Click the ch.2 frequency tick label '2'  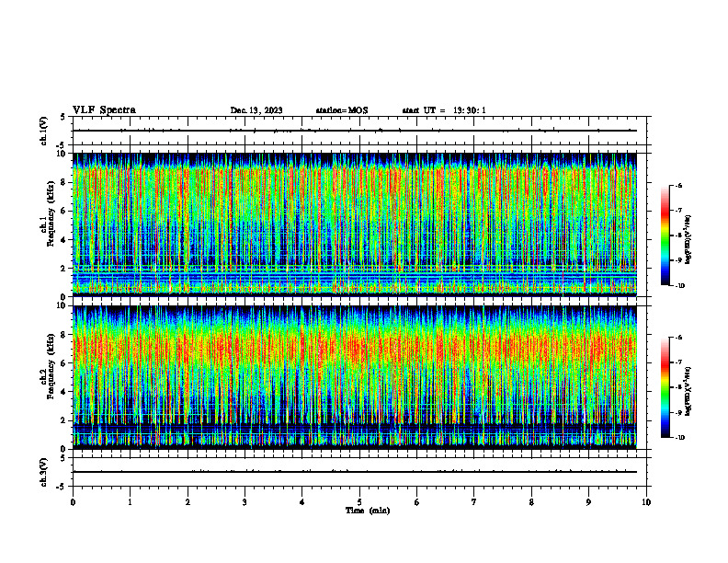[x=64, y=420]
